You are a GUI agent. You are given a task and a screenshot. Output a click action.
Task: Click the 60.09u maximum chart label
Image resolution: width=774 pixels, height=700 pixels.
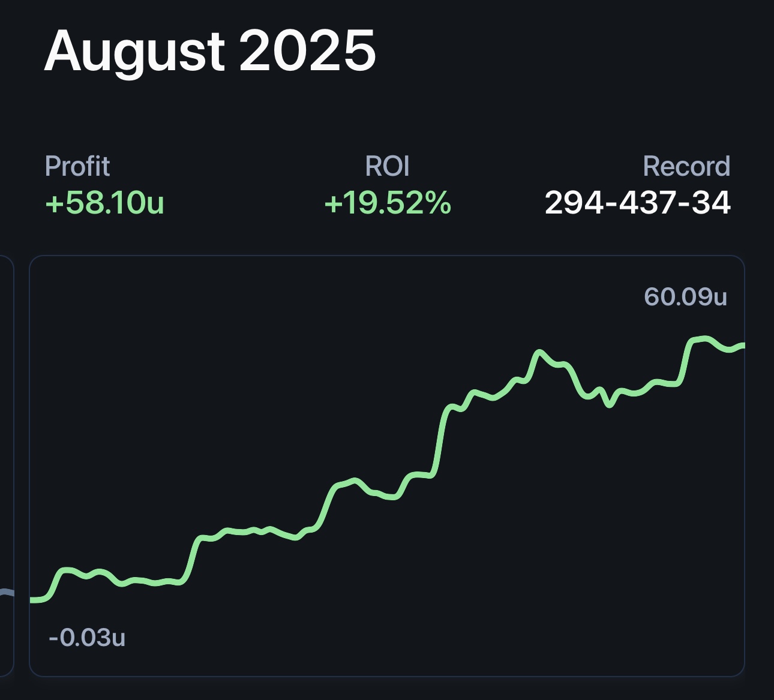(685, 296)
